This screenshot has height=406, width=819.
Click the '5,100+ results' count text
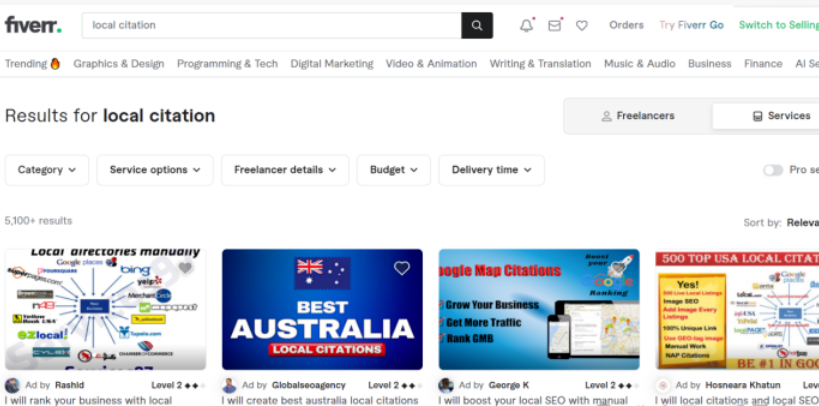(x=39, y=221)
